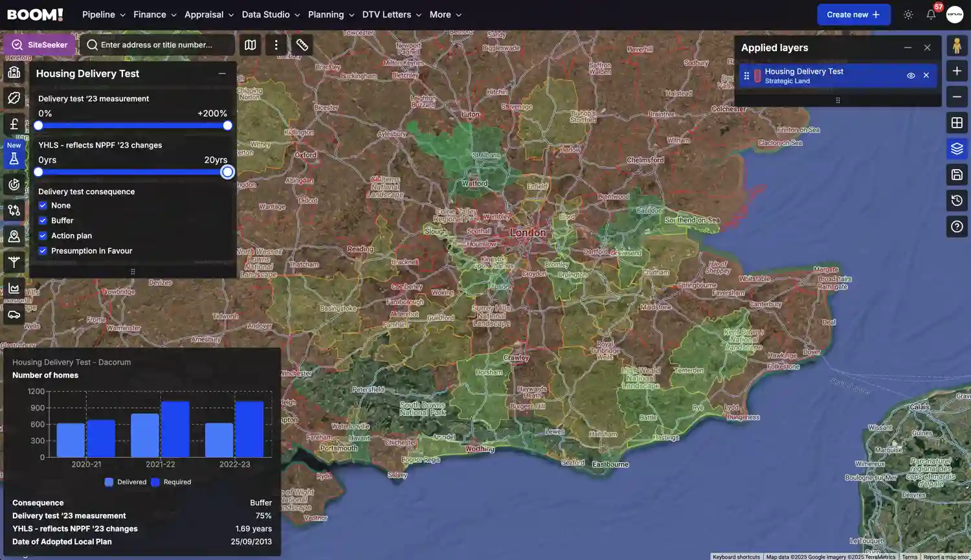Open the car transport sidebar tool

[14, 315]
